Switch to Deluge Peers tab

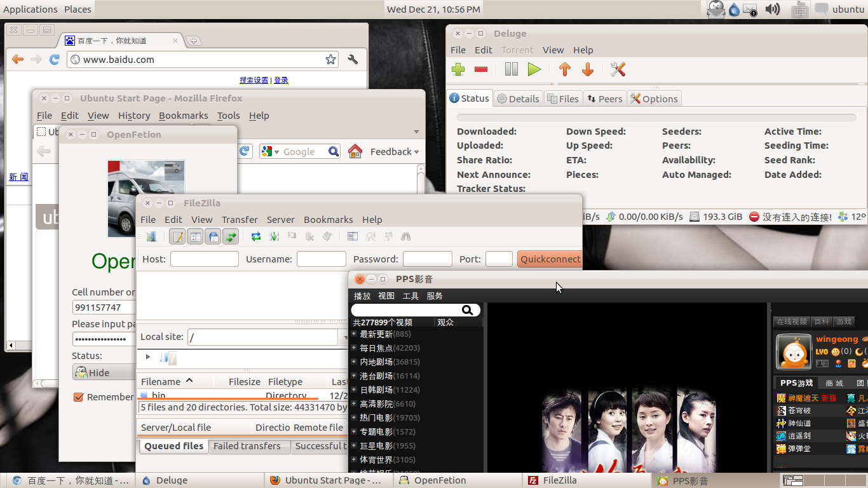604,98
